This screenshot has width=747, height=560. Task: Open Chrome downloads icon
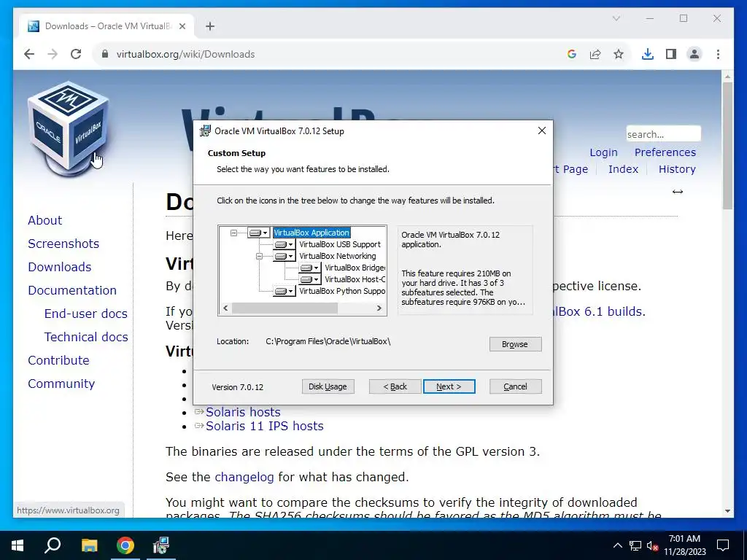(x=648, y=54)
